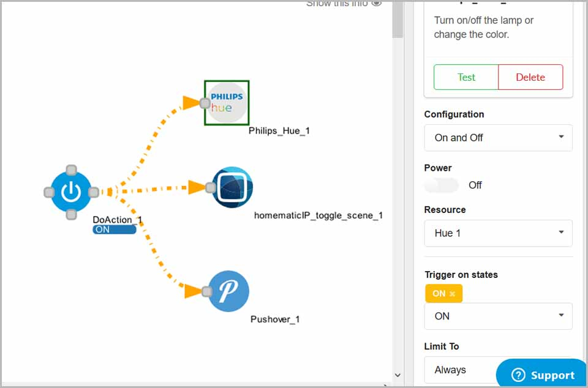Click the left connector of DoAction node
This screenshot has width=588, height=388.
[49, 192]
